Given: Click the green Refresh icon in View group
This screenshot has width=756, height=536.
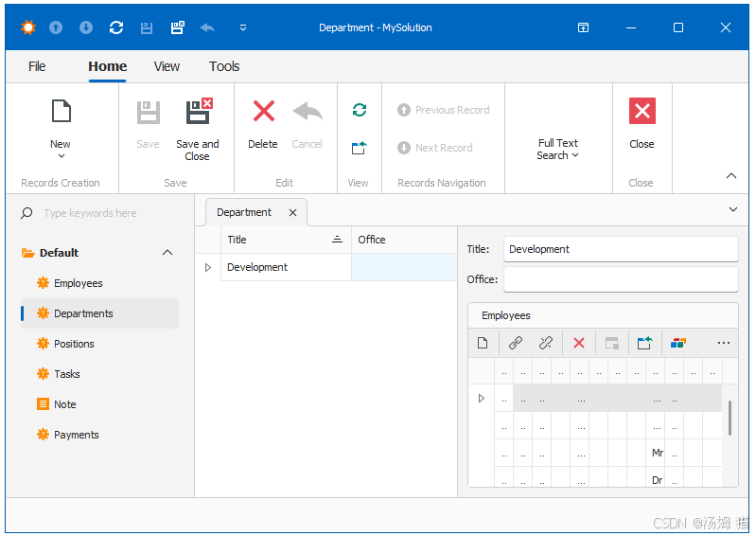Looking at the screenshot, I should pyautogui.click(x=360, y=110).
